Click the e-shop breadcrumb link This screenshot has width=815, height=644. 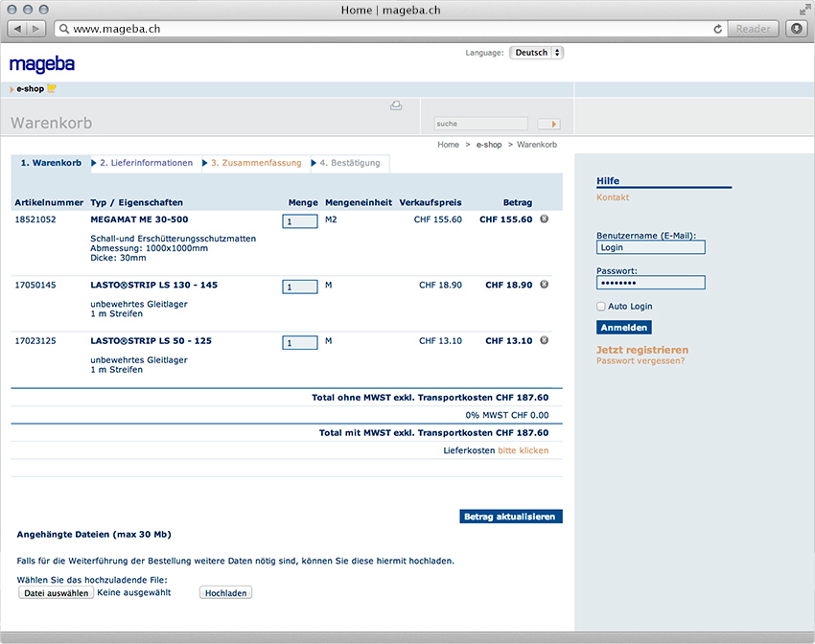489,145
